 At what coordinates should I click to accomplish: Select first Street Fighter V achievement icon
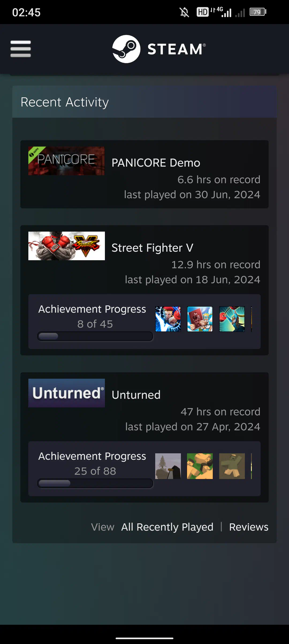point(168,319)
